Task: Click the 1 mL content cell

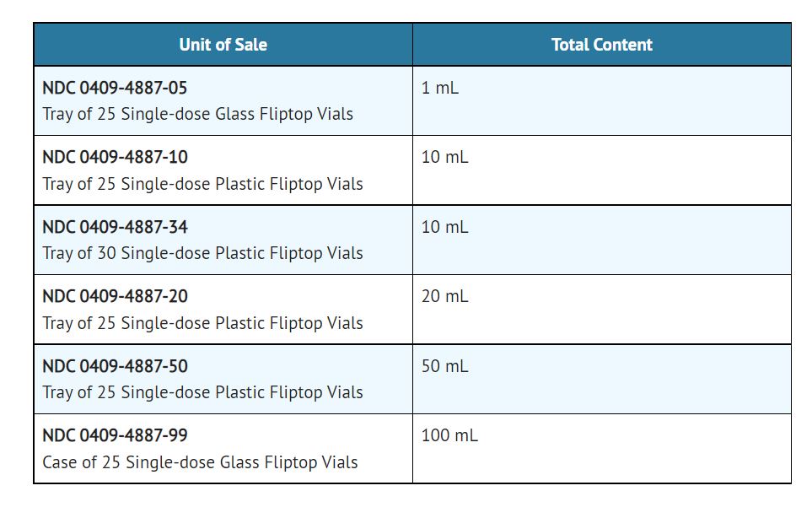Action: 440,88
